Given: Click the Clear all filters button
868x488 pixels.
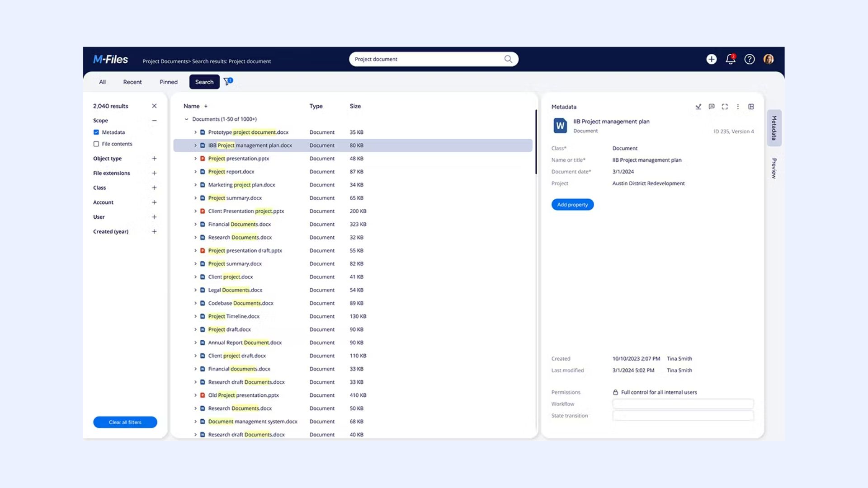Looking at the screenshot, I should 125,422.
